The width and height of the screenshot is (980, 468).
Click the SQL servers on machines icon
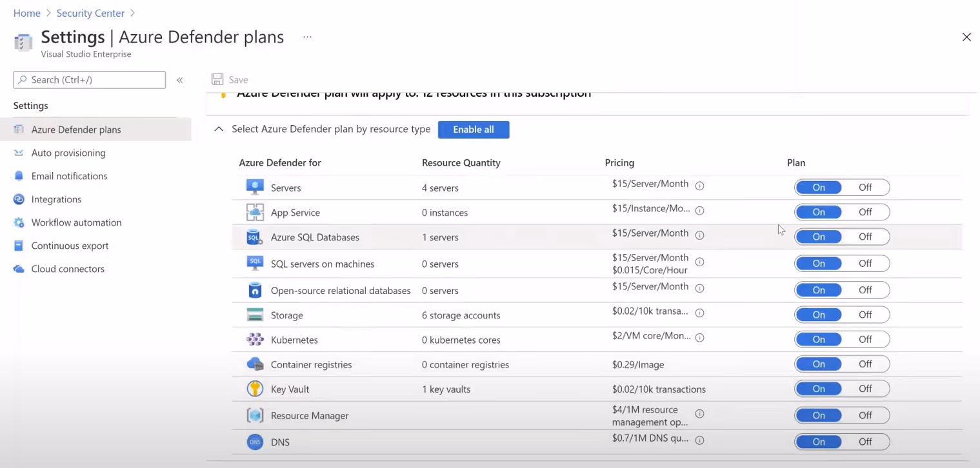[x=255, y=263]
